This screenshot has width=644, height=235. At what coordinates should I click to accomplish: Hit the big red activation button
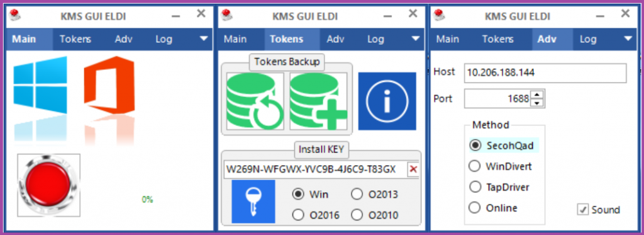[49, 185]
